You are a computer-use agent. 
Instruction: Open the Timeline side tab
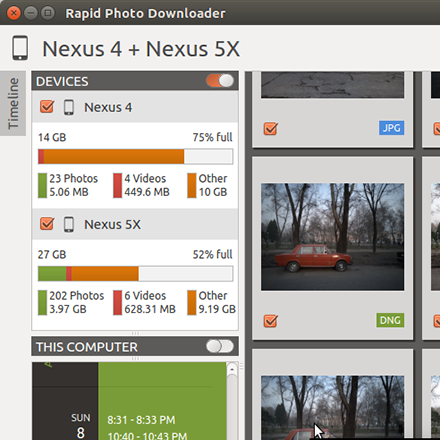pos(13,103)
